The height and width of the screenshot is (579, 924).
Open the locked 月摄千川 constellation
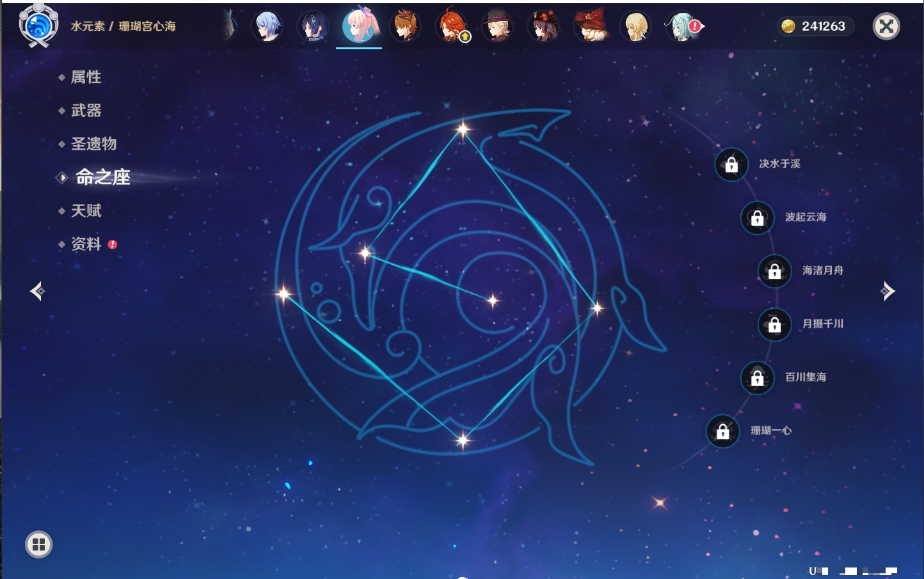774,324
